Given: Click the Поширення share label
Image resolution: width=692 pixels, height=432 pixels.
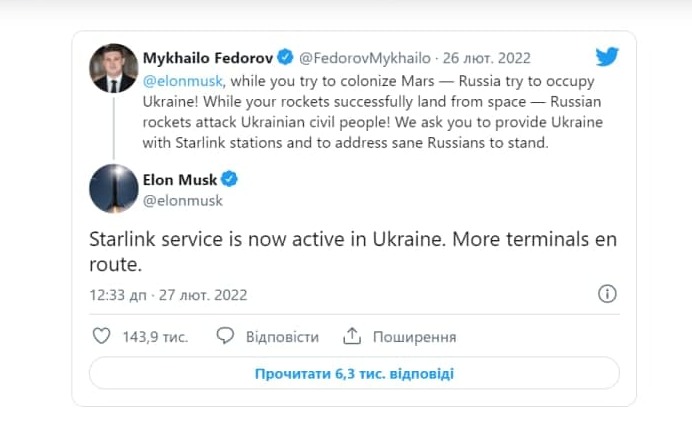Looking at the screenshot, I should [x=415, y=337].
